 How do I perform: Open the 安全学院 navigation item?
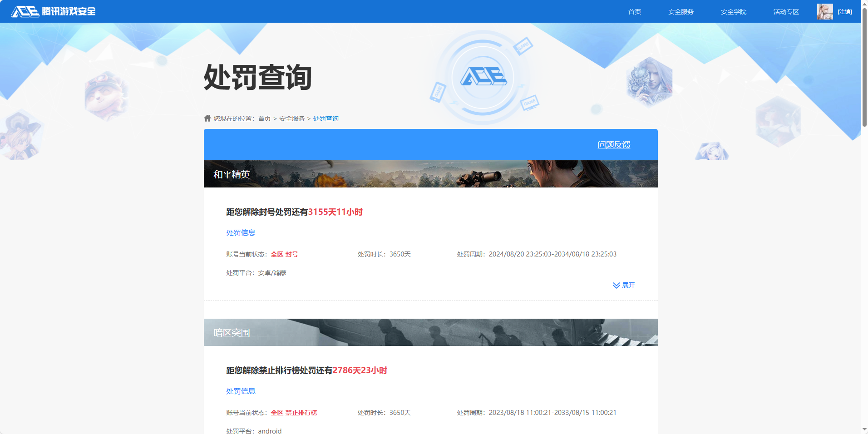point(734,12)
